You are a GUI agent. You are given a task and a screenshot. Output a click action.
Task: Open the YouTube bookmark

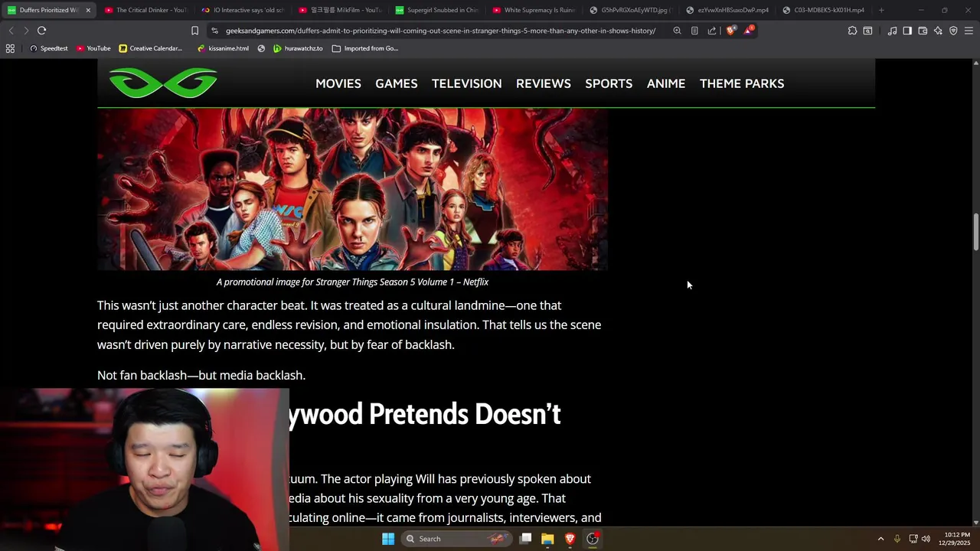pyautogui.click(x=93, y=48)
